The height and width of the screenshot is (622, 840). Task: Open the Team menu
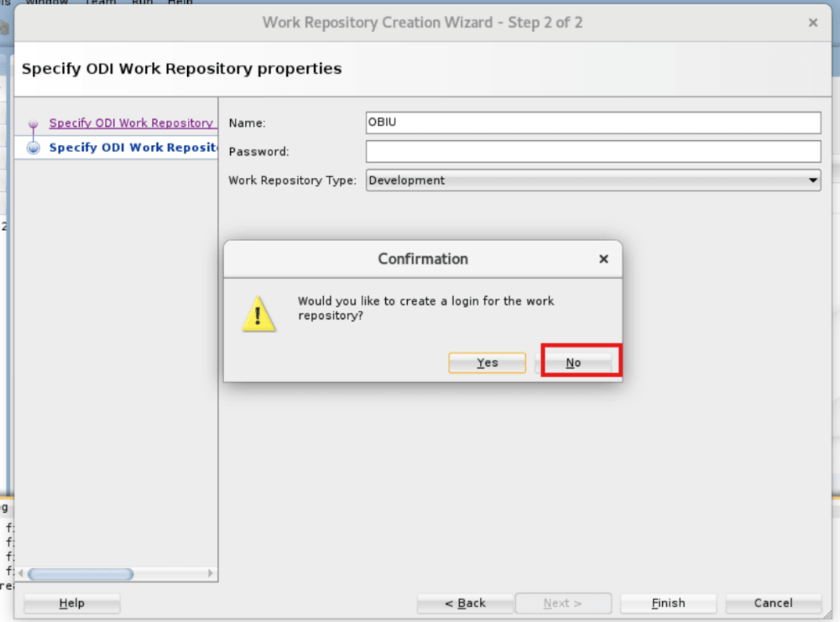click(x=100, y=2)
